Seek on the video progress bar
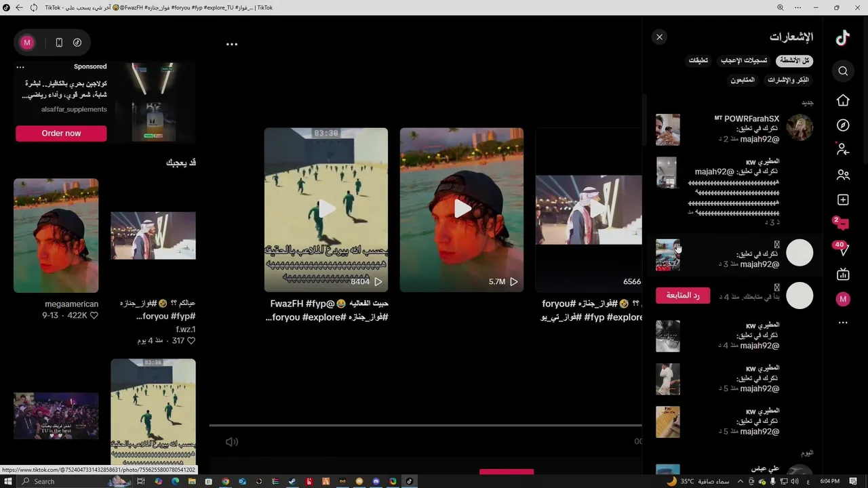 [x=425, y=426]
